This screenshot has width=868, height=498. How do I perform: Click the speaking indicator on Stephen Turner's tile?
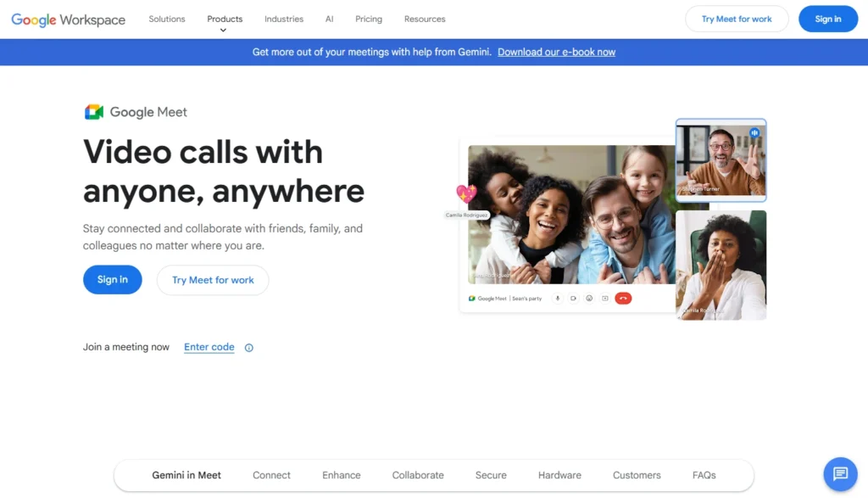click(x=755, y=131)
